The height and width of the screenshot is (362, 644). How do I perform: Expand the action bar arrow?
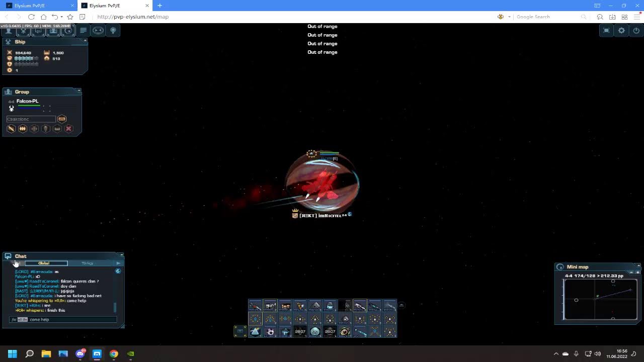[401, 305]
